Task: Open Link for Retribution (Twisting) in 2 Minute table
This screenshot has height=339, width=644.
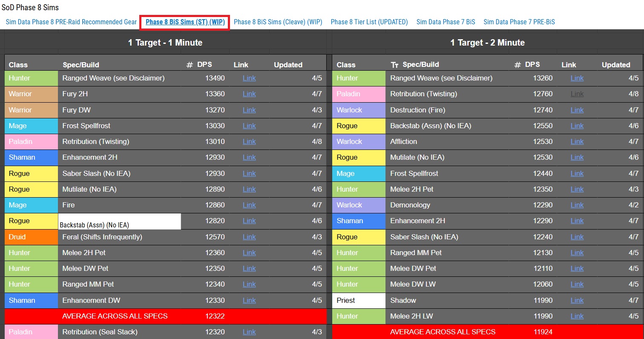Action: [x=577, y=94]
